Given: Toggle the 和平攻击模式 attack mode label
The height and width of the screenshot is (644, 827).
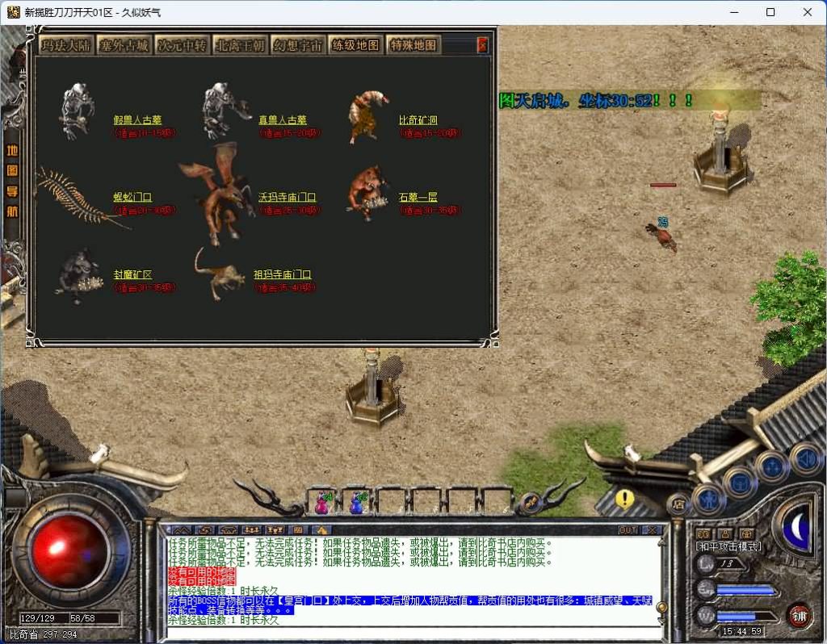Looking at the screenshot, I should point(728,546).
